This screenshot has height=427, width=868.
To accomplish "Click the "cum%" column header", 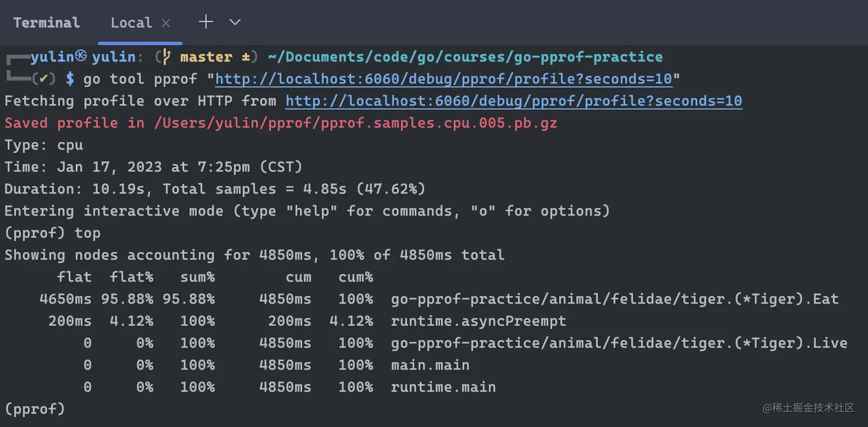I will click(x=355, y=277).
